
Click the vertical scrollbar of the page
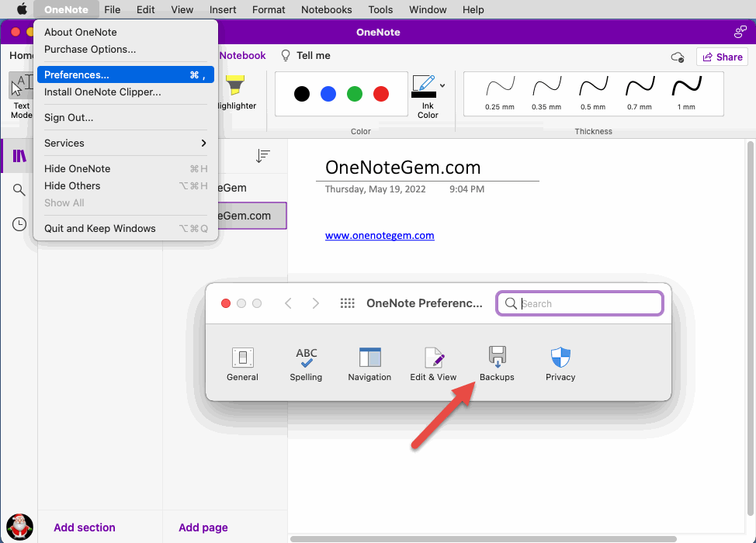click(x=750, y=327)
